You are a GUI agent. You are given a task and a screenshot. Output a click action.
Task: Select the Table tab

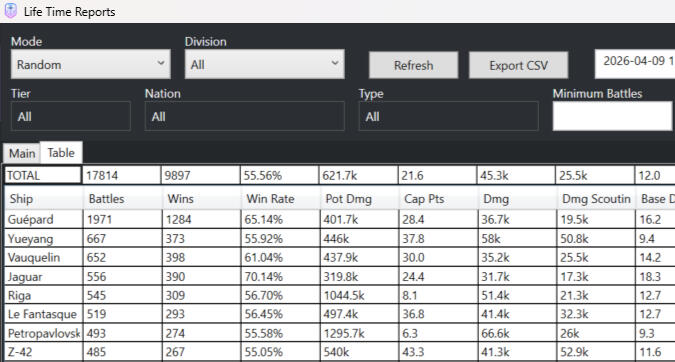61,153
